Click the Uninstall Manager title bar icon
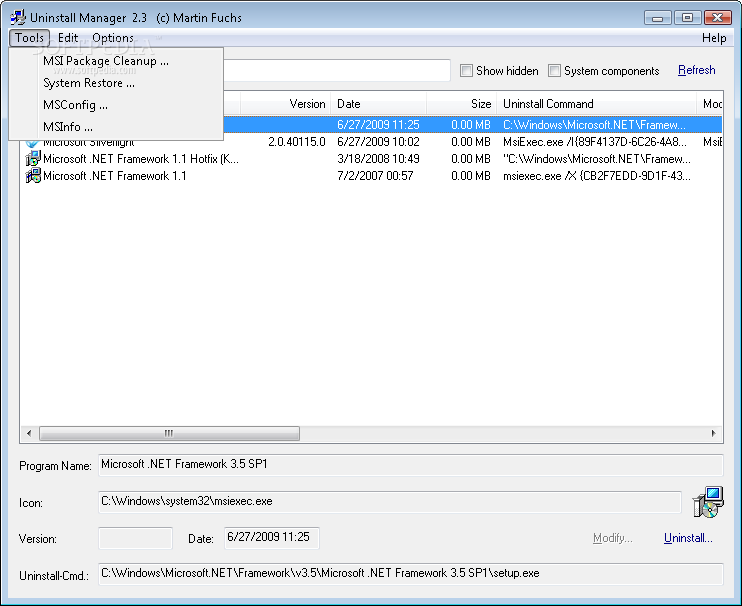 coord(18,17)
